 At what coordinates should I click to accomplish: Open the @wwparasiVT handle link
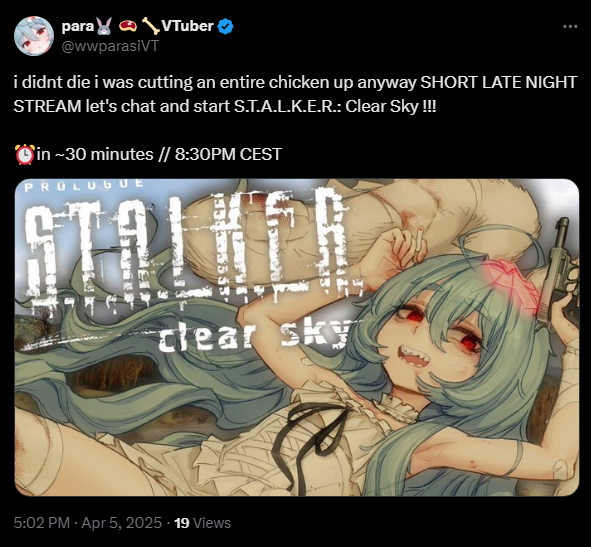tap(110, 46)
